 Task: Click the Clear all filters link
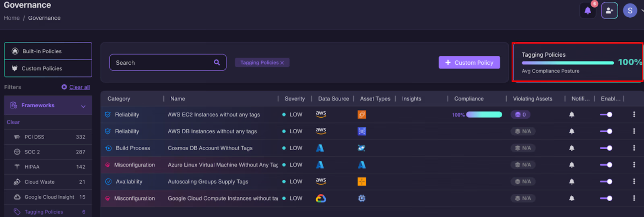tap(79, 87)
